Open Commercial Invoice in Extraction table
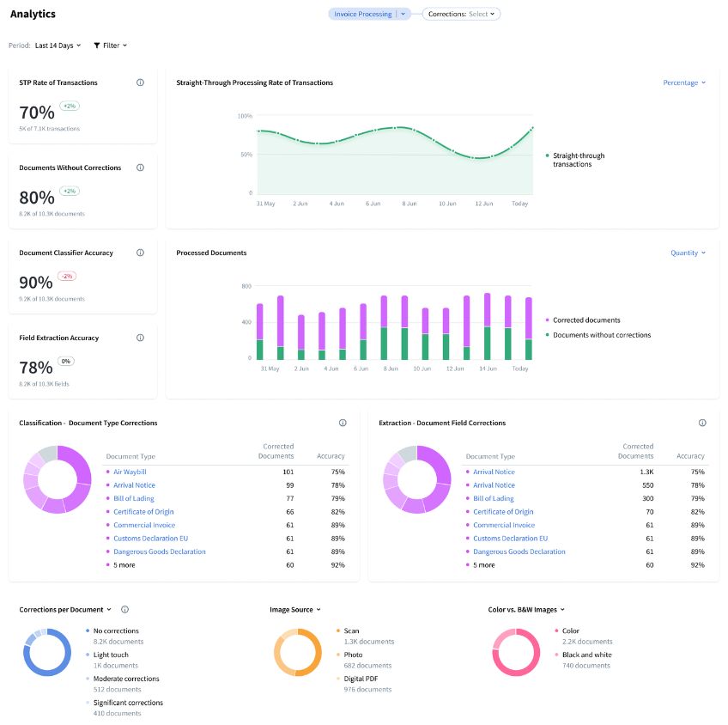This screenshot has height=725, width=728. click(504, 525)
